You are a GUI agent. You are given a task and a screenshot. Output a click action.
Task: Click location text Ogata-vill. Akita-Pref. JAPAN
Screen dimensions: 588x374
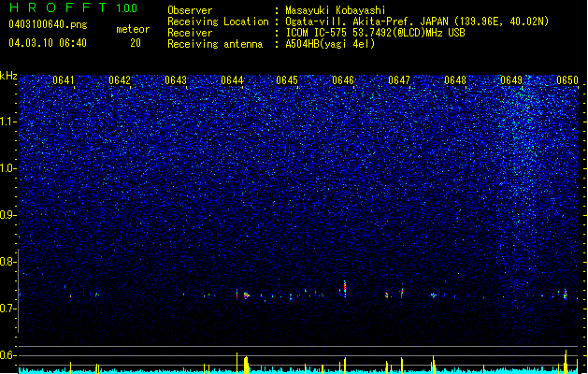point(366,22)
